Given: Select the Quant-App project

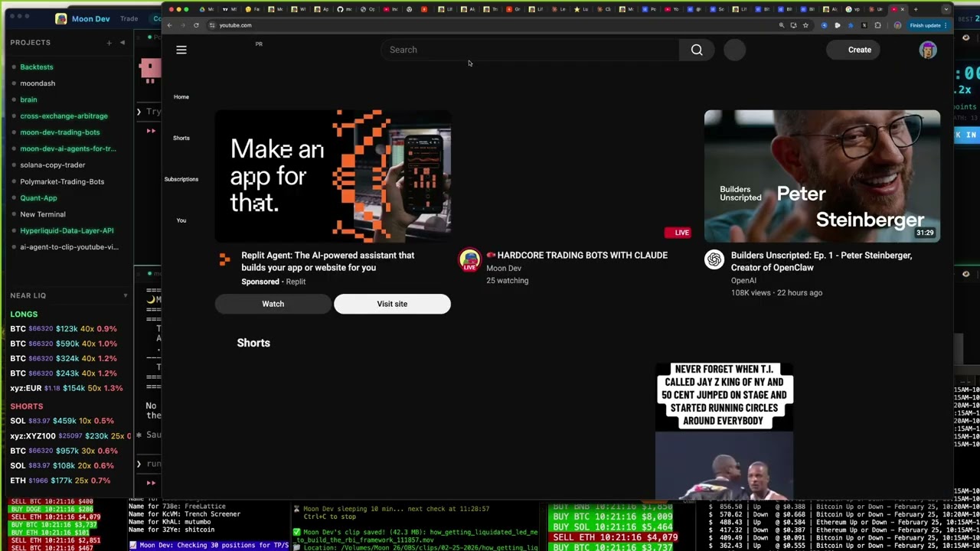Looking at the screenshot, I should point(38,198).
